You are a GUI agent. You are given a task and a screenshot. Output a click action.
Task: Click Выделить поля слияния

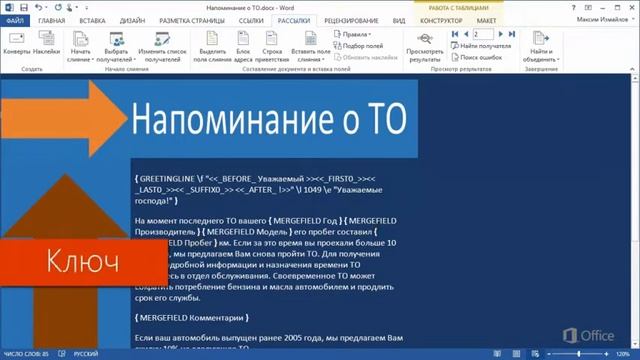pos(212,47)
